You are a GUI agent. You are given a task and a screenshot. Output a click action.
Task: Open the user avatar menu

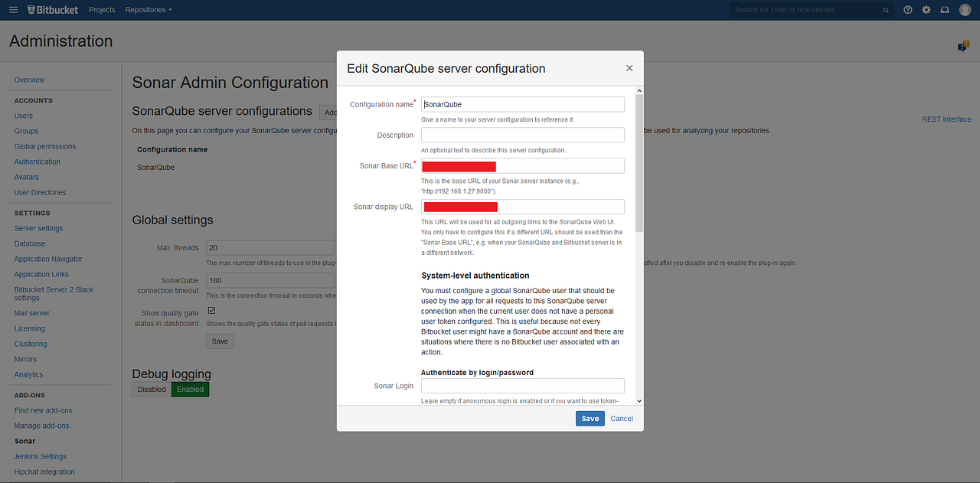point(965,10)
